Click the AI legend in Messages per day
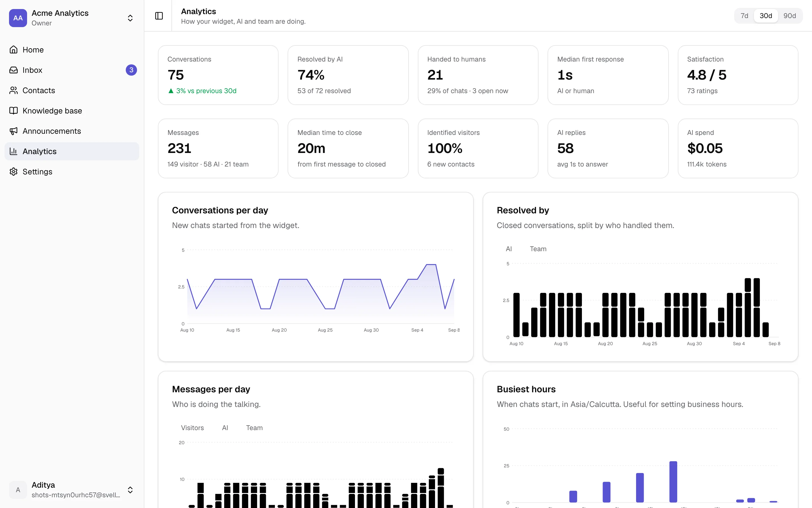The width and height of the screenshot is (812, 508). [225, 428]
